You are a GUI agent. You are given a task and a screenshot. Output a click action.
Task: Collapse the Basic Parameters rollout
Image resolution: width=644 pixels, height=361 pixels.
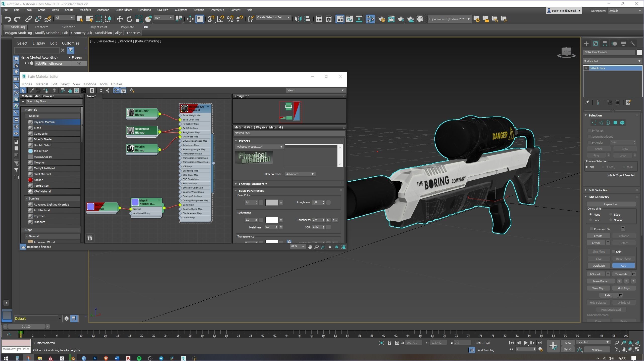[x=251, y=191]
